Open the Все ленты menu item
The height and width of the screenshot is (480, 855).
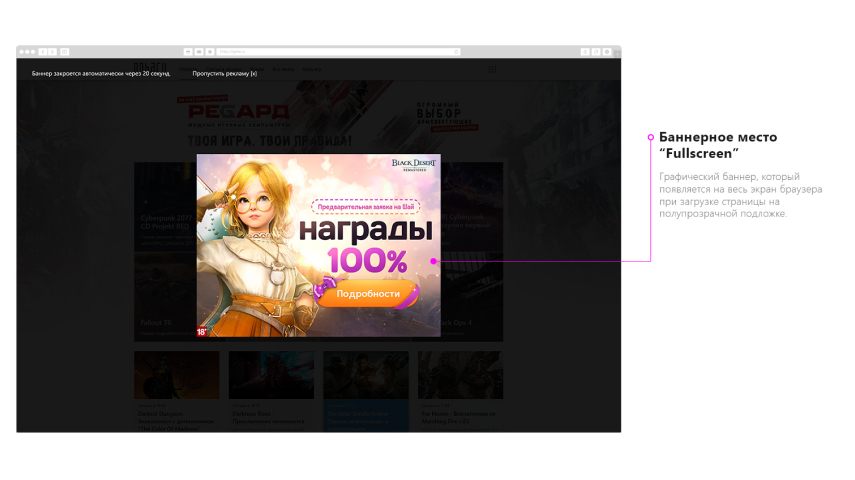284,69
